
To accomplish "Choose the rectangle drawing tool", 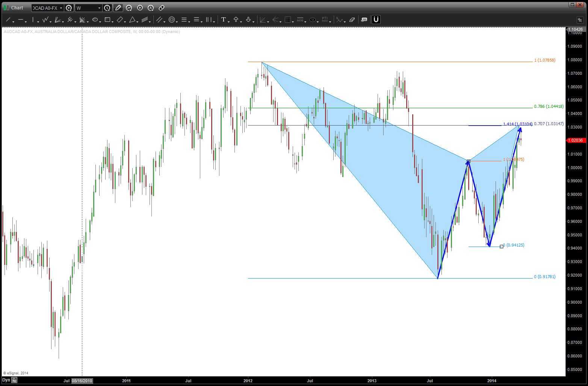I will [107, 20].
